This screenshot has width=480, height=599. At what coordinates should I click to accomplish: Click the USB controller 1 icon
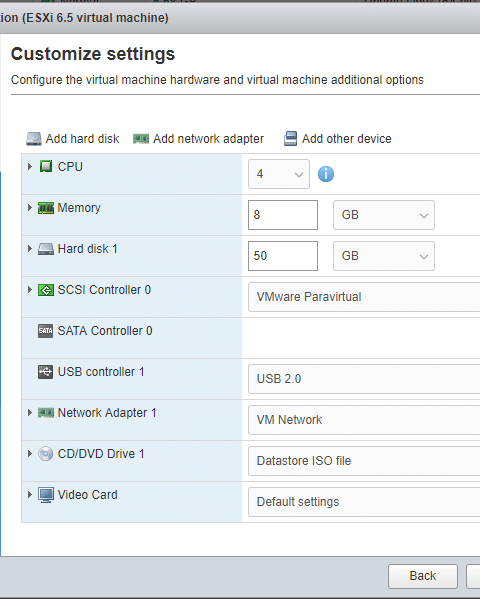(45, 372)
